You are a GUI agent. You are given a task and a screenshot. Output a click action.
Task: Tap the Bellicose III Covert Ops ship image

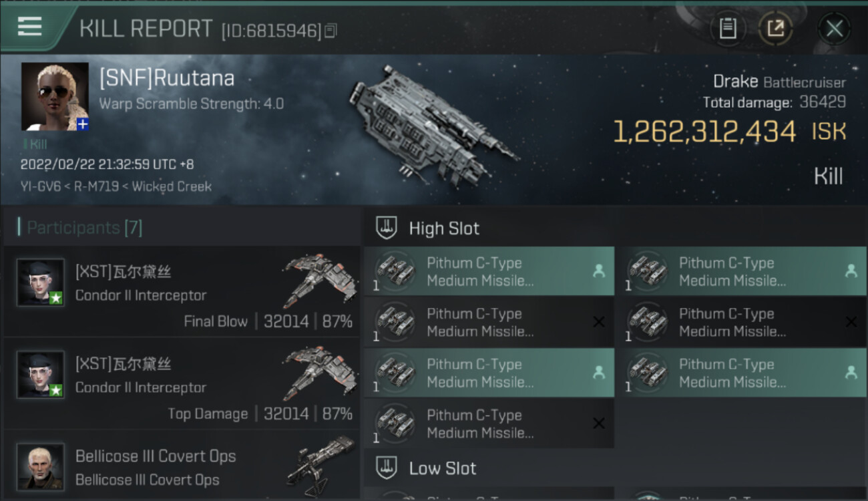[320, 464]
